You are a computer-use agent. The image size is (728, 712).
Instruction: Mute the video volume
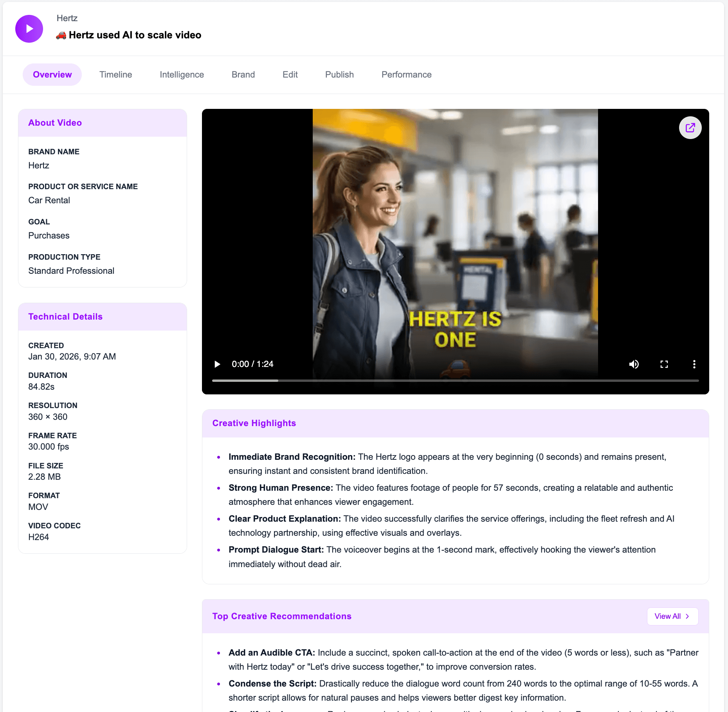point(634,364)
